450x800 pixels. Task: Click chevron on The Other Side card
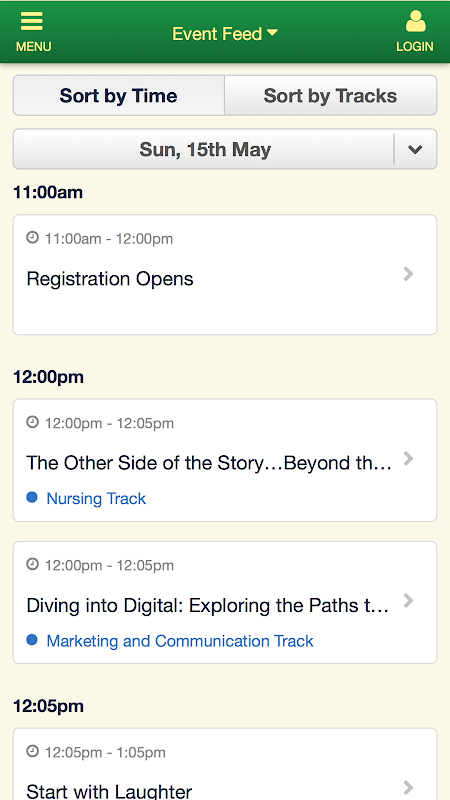408,459
